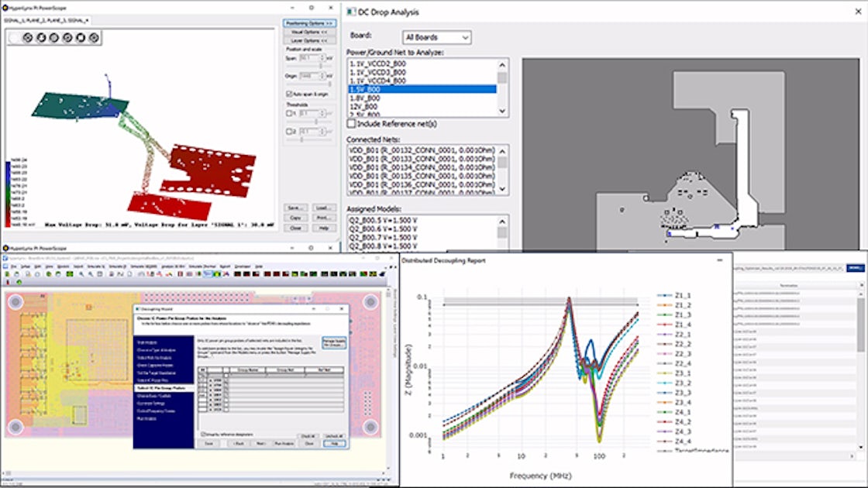
Task: Click the Print icon on BoardSim toolbar
Action: [x=27, y=273]
